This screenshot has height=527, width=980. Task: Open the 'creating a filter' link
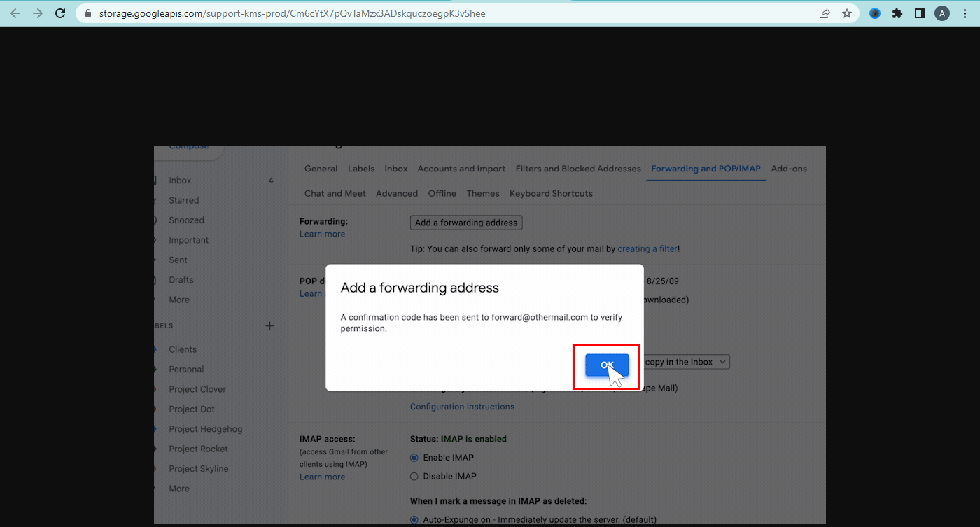tap(647, 248)
